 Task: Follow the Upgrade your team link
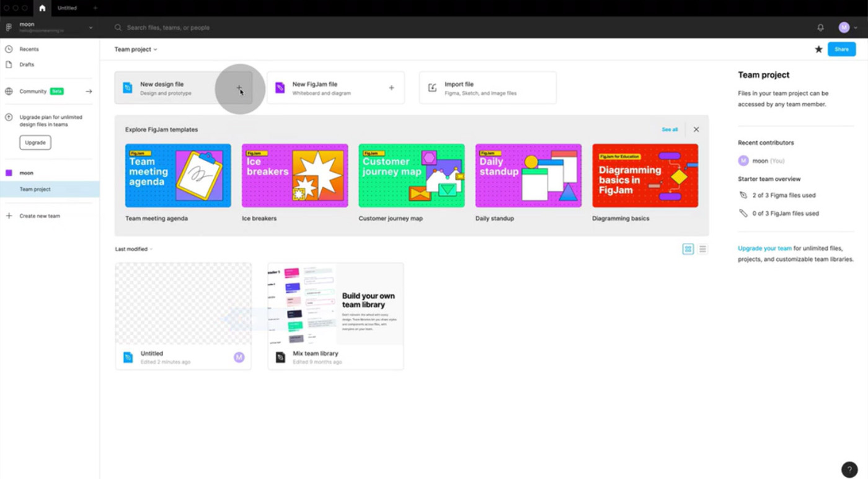(x=764, y=248)
